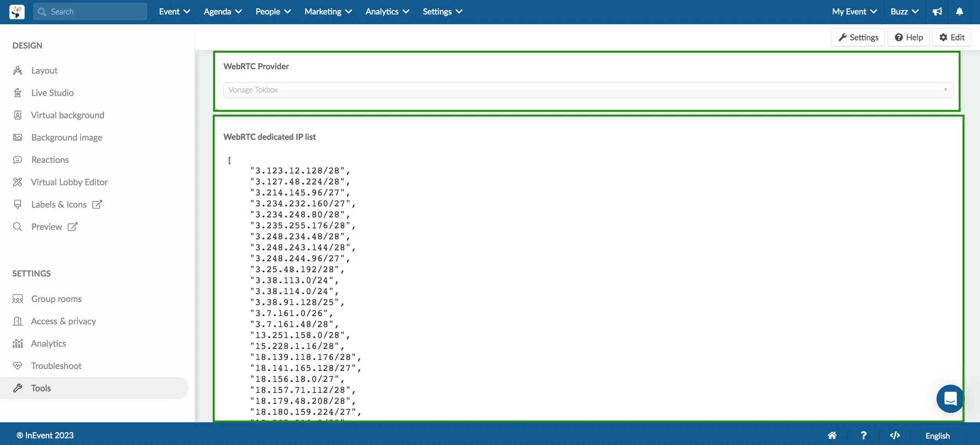Click the code brackets icon in footer
This screenshot has width=980, height=445.
click(895, 436)
